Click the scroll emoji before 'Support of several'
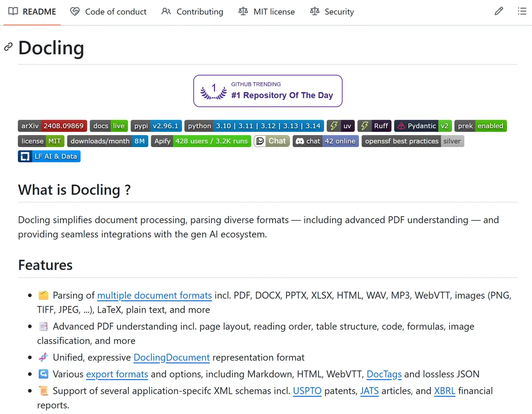 click(44, 391)
